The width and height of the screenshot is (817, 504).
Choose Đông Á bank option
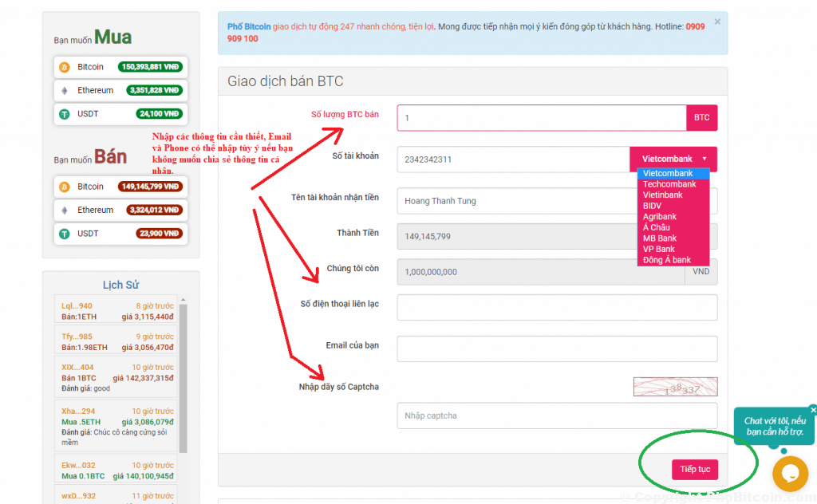tap(667, 260)
